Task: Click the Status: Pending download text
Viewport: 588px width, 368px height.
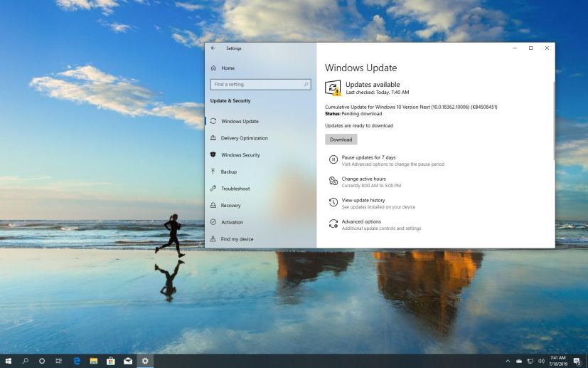Action: click(353, 114)
